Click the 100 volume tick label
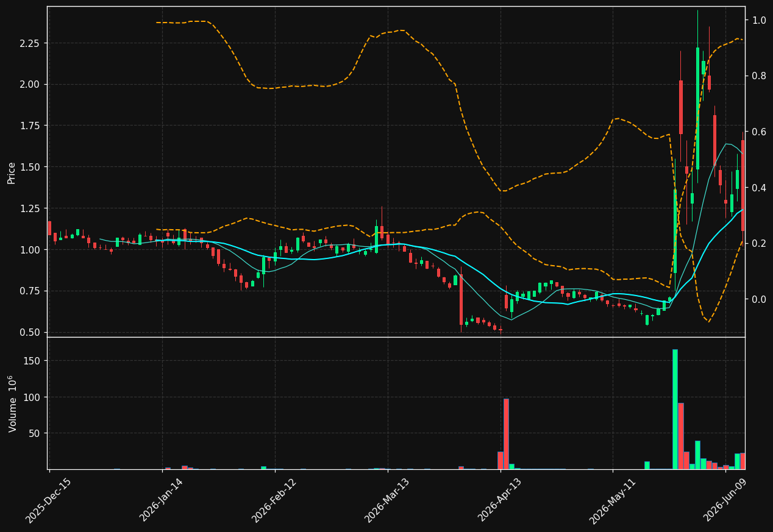This screenshot has width=773, height=532. [x=33, y=397]
